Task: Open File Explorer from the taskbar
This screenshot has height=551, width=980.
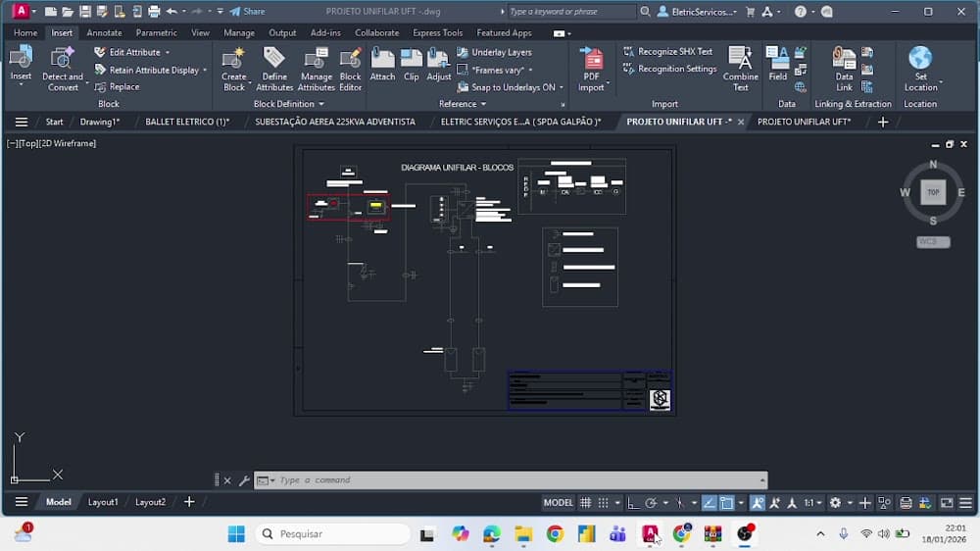Action: (523, 534)
